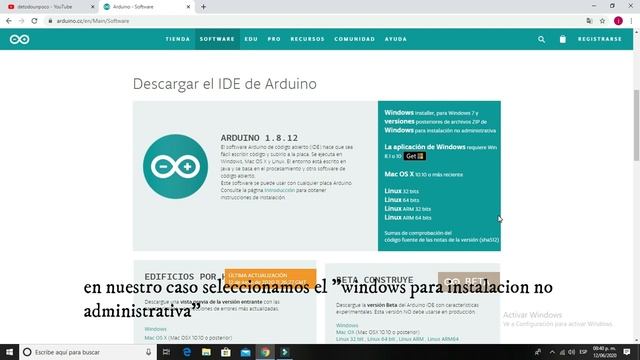
Task: Open the Chrome three-dot menu
Action: [631, 21]
